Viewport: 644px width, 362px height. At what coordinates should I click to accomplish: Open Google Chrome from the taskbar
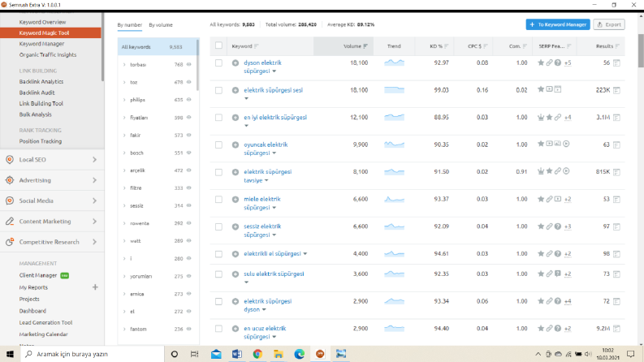coord(257,354)
